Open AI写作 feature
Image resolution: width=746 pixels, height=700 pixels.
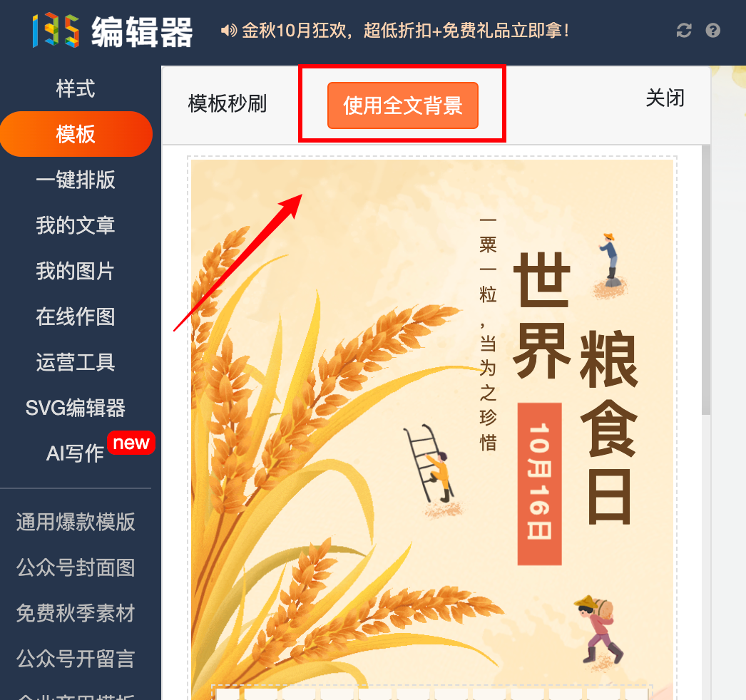pos(75,453)
